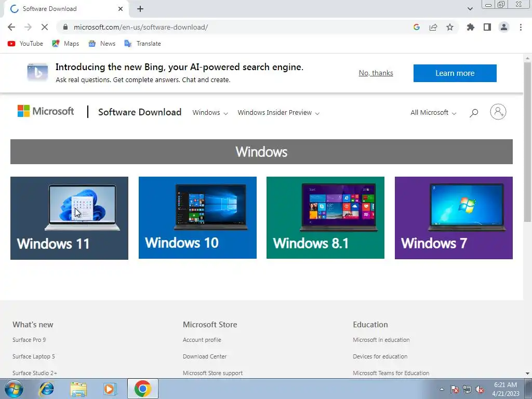Show hidden system tray icons arrow
Screen dimensions: 532x399
(442, 389)
